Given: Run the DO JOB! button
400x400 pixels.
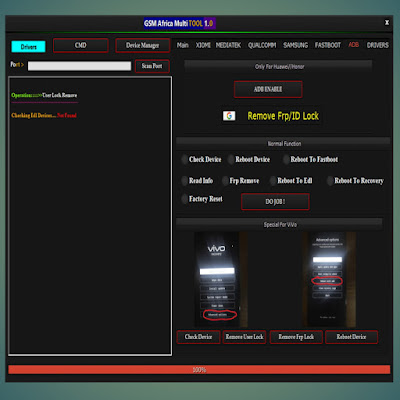Looking at the screenshot, I should pos(275,202).
